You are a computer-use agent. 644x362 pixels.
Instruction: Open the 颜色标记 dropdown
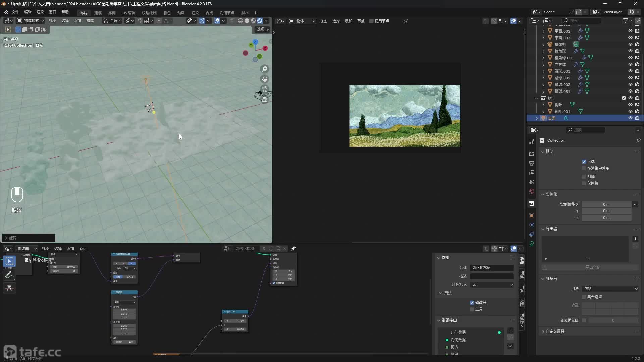tap(492, 285)
